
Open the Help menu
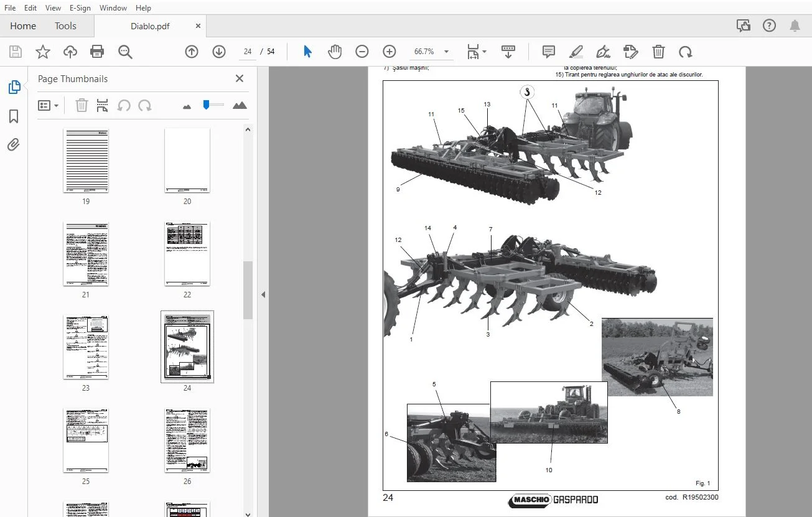(x=143, y=8)
